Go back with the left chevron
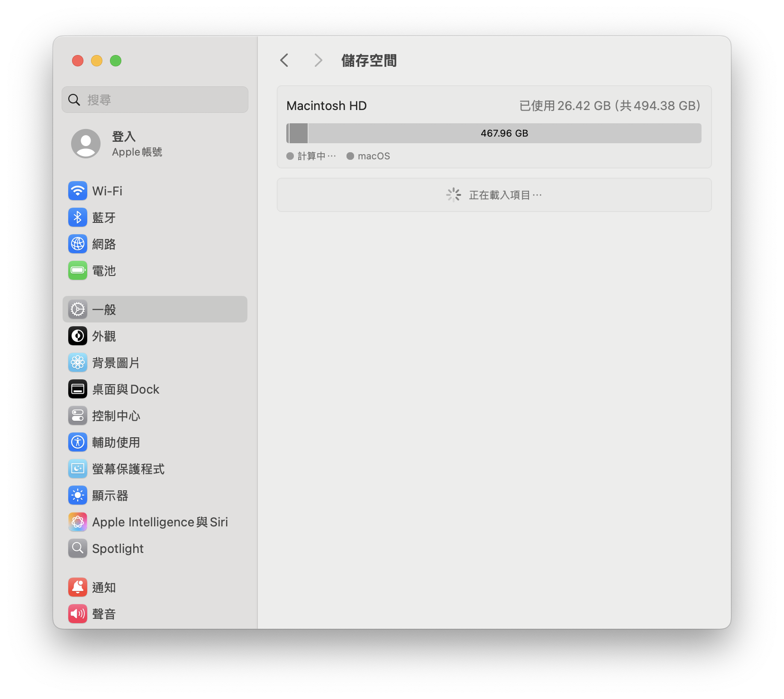 [x=284, y=61]
